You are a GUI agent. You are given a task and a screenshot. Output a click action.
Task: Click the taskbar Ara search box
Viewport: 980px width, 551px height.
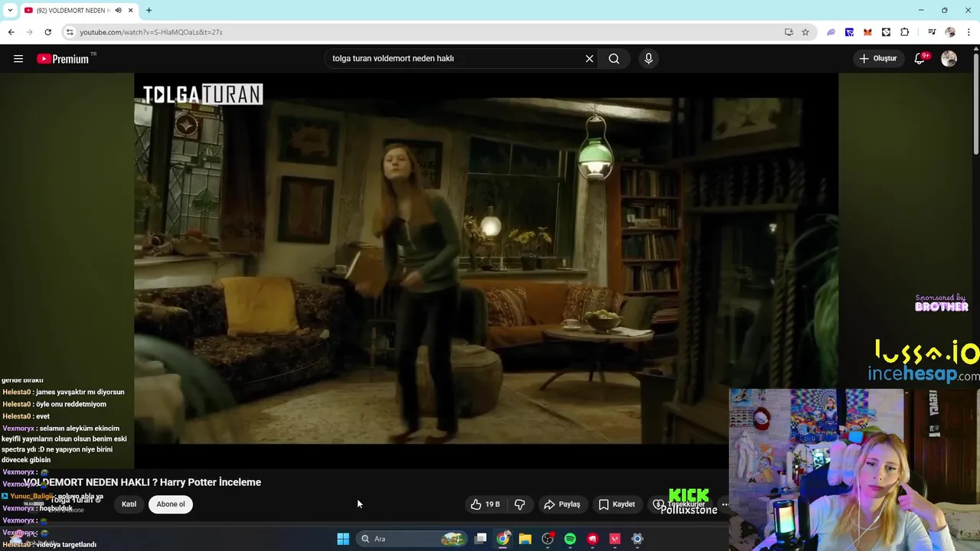[411, 539]
